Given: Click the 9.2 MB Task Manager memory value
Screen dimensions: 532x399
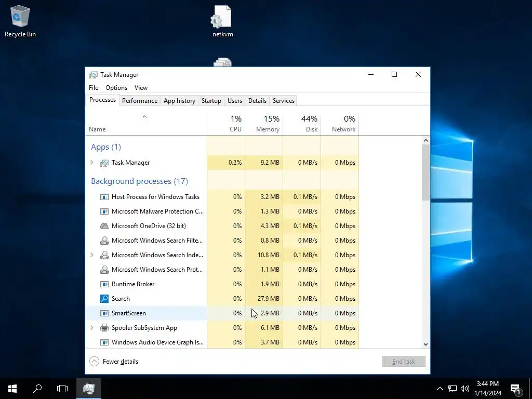Looking at the screenshot, I should click(x=270, y=163).
